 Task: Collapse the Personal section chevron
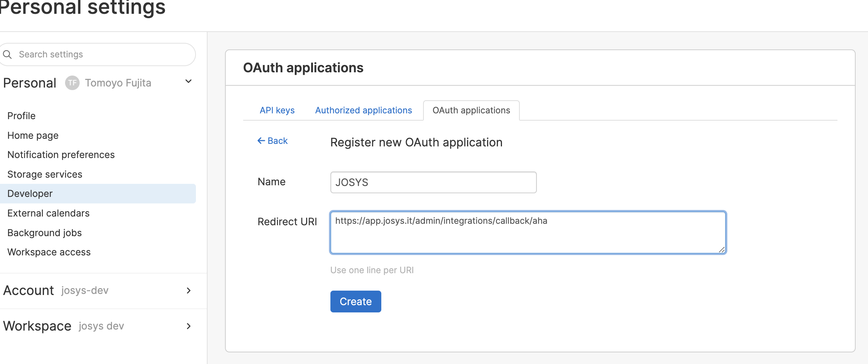pos(188,82)
